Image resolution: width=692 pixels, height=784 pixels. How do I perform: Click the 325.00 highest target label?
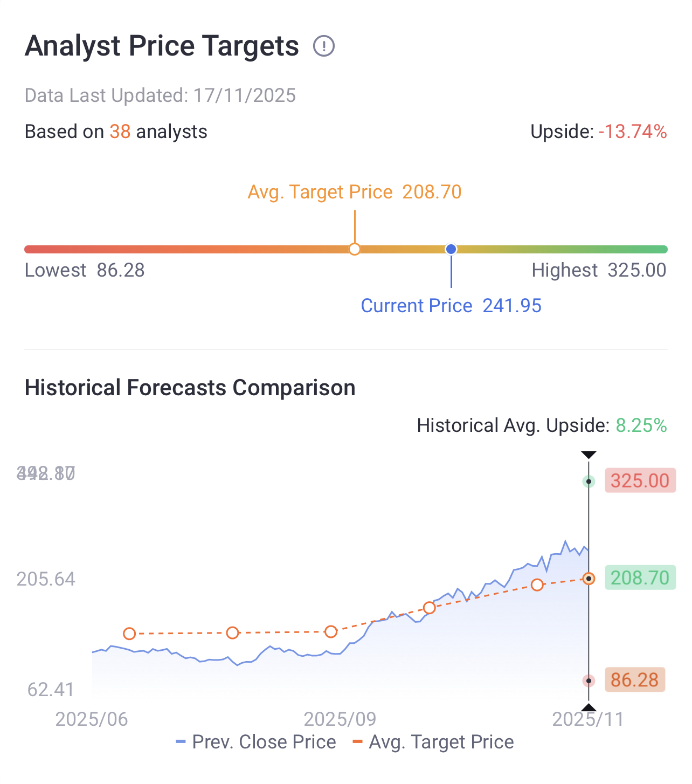pyautogui.click(x=640, y=480)
